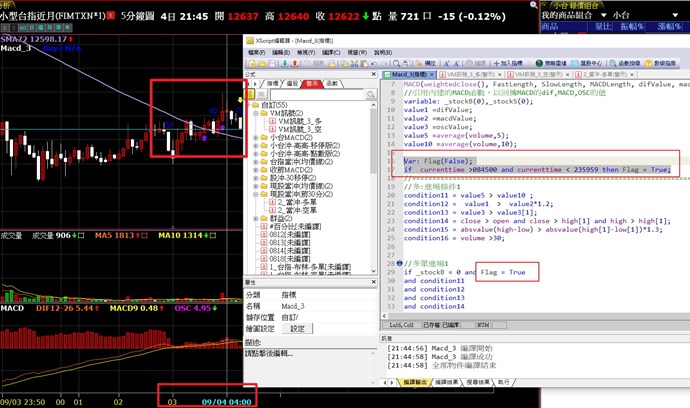The image size is (690, 408).
Task: Switch to the 函數 tab
Action: click(332, 83)
